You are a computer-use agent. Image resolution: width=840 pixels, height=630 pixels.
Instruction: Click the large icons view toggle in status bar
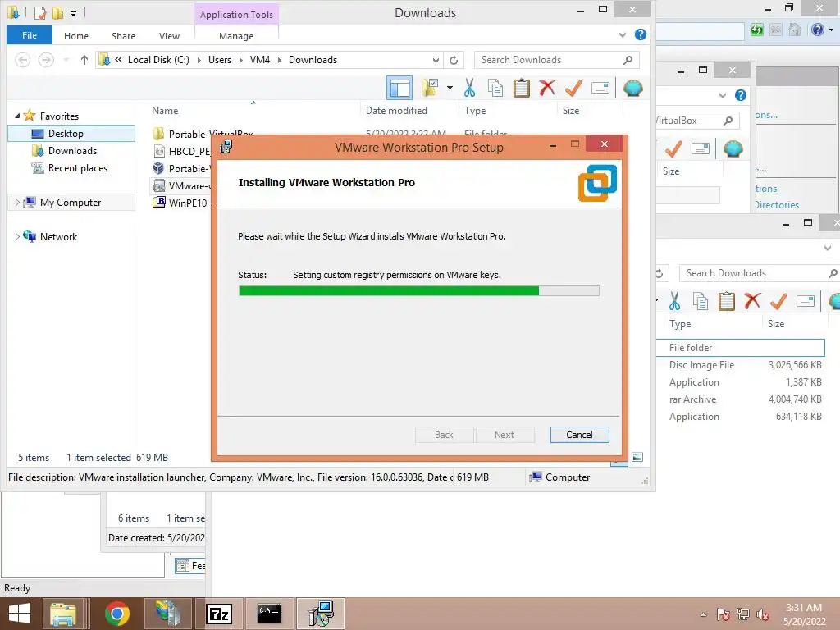(637, 457)
